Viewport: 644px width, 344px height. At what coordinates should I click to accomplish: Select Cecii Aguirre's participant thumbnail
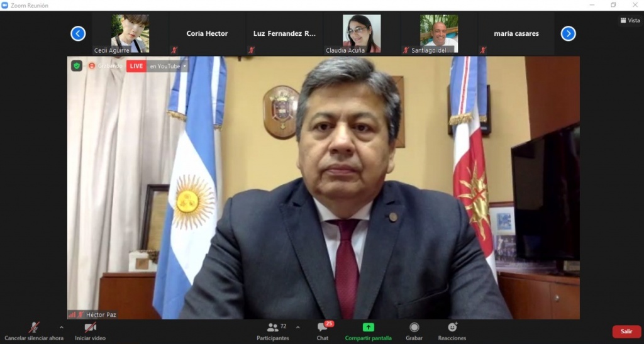130,34
